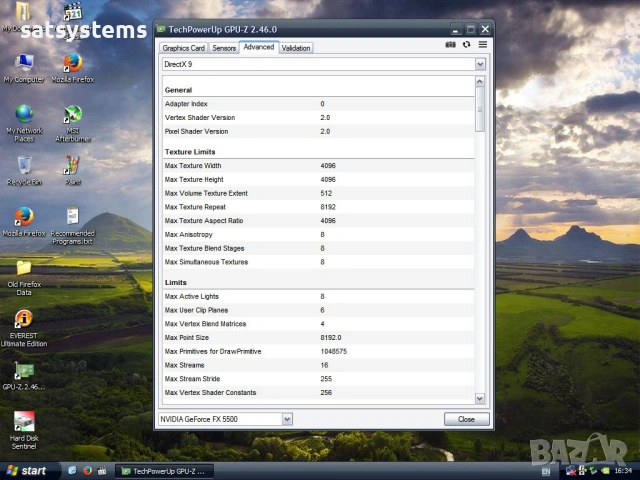The image size is (640, 480).
Task: Click the TechPowerUp GPU-Z taskbar button
Action: pyautogui.click(x=163, y=471)
